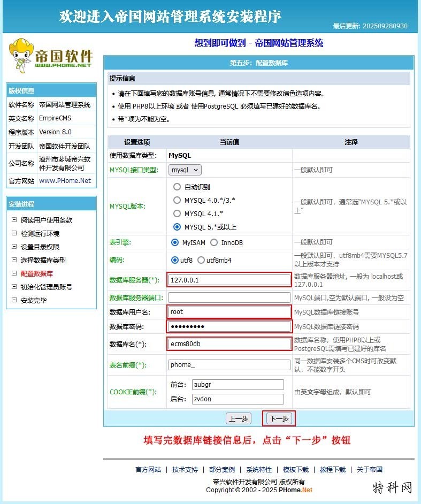This screenshot has width=421, height=504.
Task: Select MYSQL 4.1.* version radio
Action: (177, 213)
